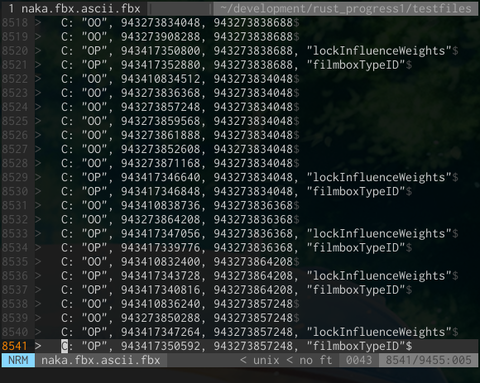Place cursor on 943273850288 in line 8539
This screenshot has width=480, height=383.
(x=160, y=318)
